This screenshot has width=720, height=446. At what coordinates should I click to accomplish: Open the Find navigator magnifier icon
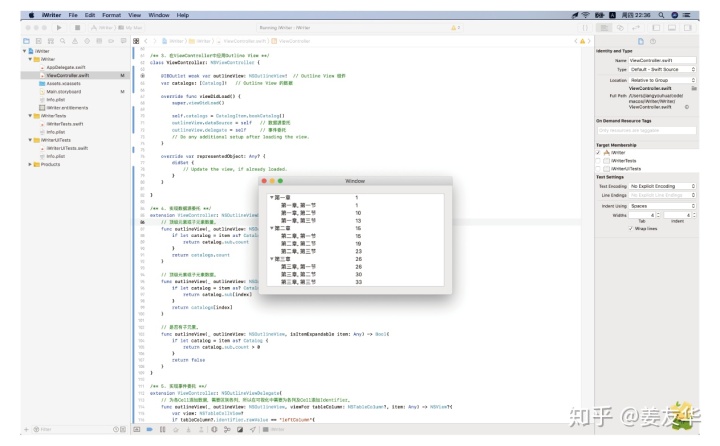62,41
